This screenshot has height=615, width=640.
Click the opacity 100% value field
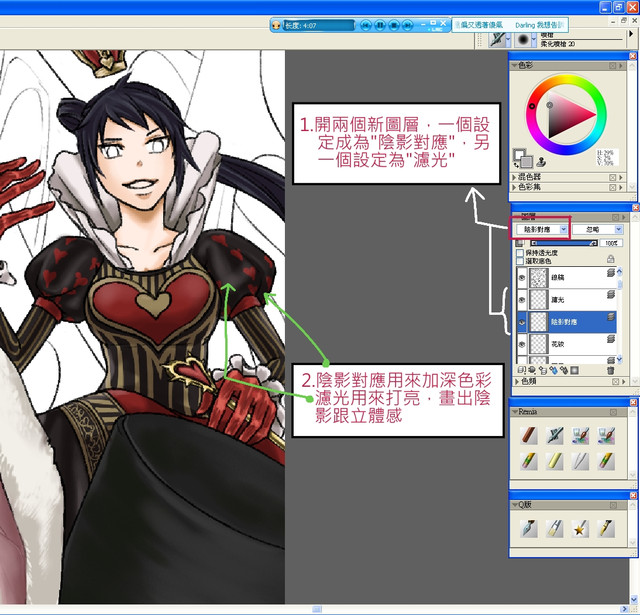click(611, 243)
